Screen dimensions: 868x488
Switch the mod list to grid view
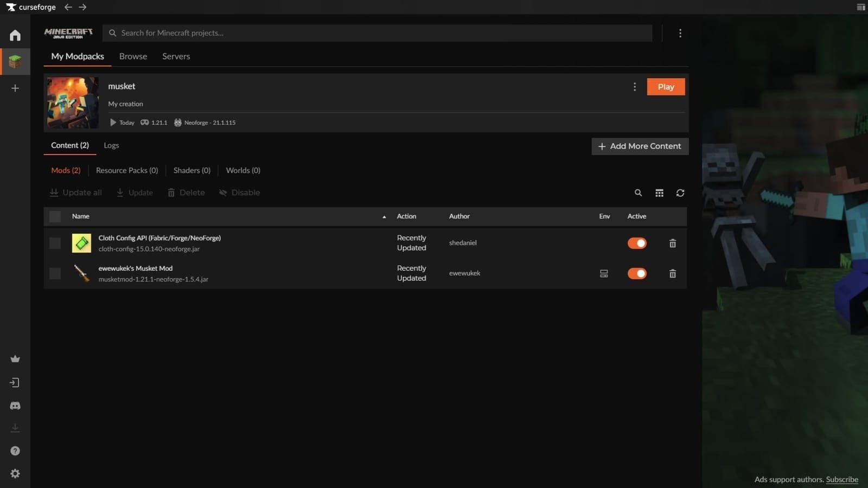tap(659, 192)
